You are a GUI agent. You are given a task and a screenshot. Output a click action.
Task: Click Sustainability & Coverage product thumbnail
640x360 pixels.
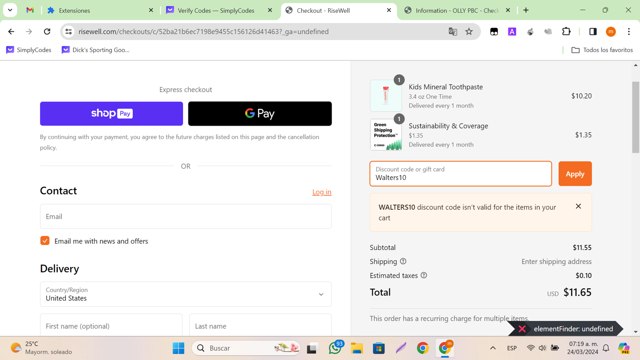(x=386, y=135)
